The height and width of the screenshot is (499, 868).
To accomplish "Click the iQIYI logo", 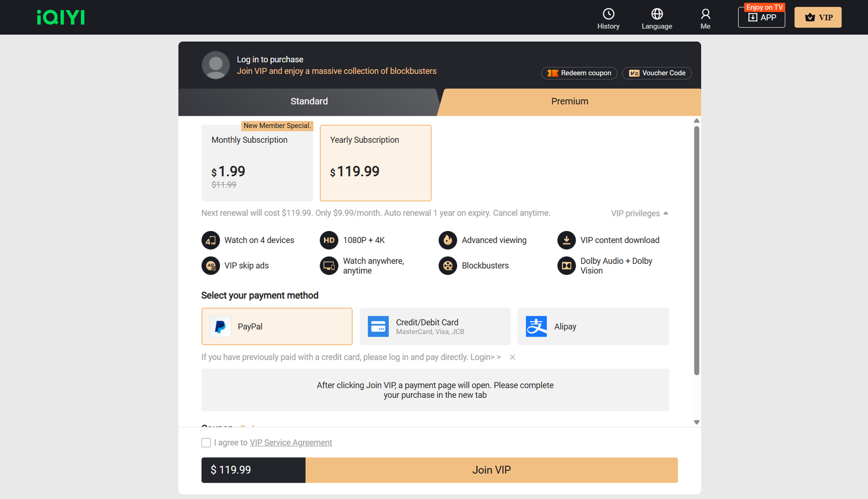I will pos(61,17).
